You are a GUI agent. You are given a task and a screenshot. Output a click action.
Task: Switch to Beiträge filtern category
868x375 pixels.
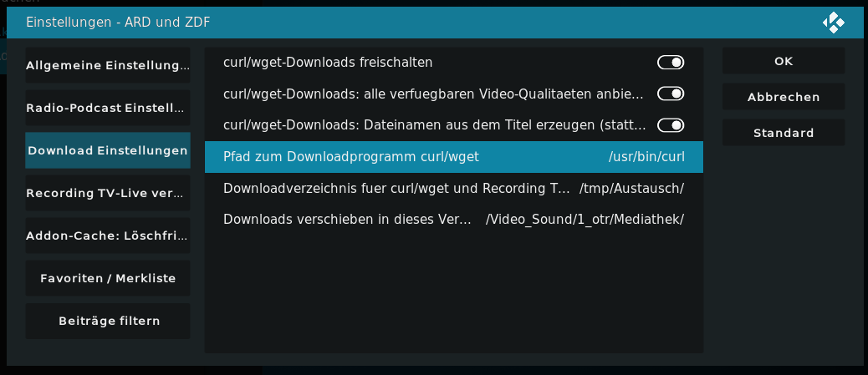(x=108, y=321)
